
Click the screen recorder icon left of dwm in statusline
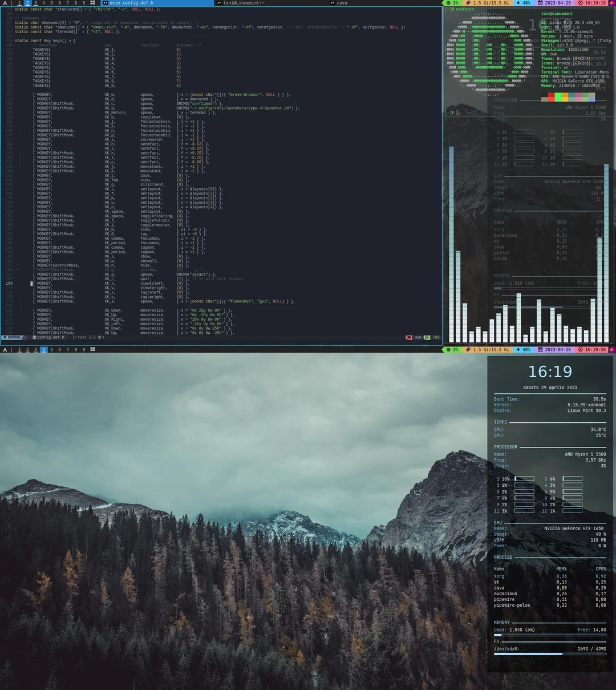[x=409, y=337]
